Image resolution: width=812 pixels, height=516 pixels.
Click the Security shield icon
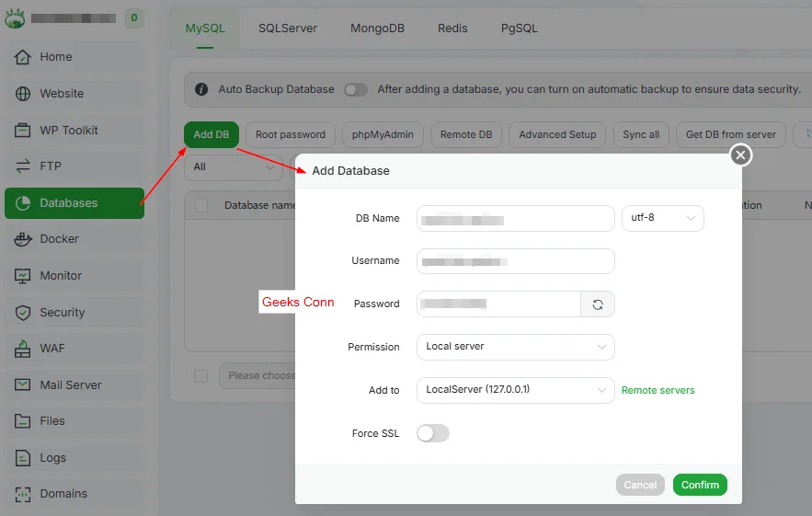pyautogui.click(x=23, y=313)
